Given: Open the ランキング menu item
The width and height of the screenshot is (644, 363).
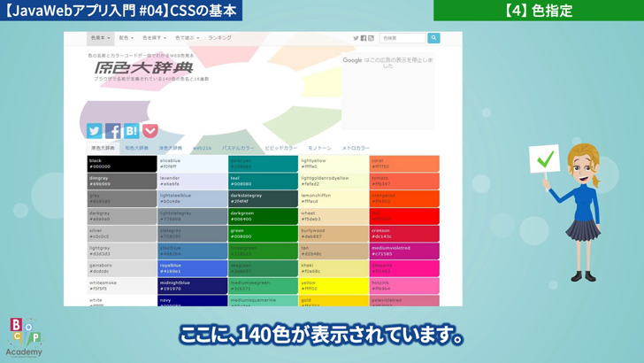Looking at the screenshot, I should (219, 38).
